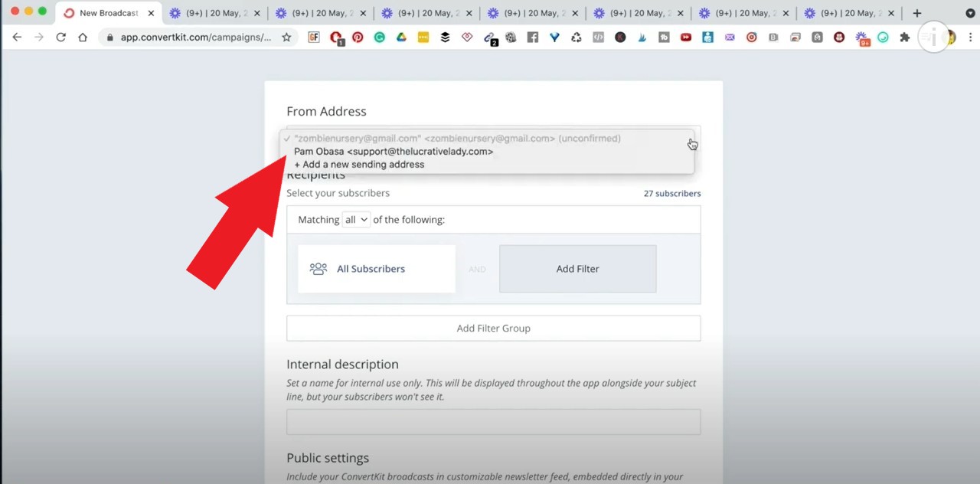
Task: Click the Add Filter Group button
Action: (493, 328)
